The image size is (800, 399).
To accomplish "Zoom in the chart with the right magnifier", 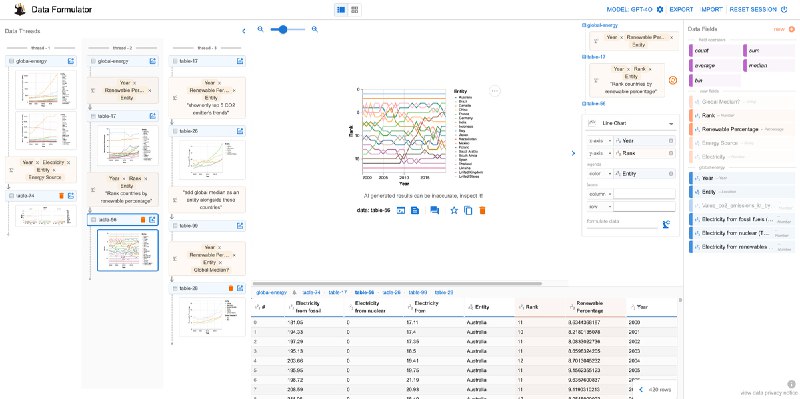I will tap(315, 30).
